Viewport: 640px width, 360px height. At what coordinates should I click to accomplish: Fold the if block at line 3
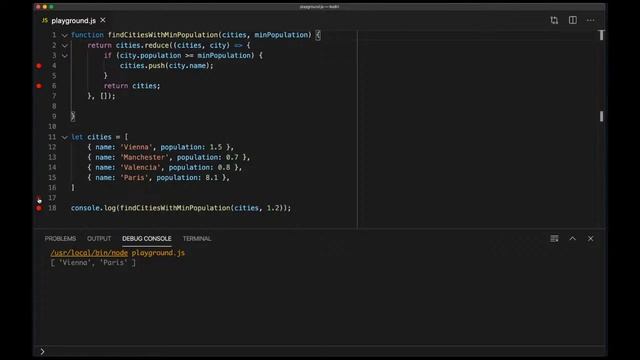(64, 56)
